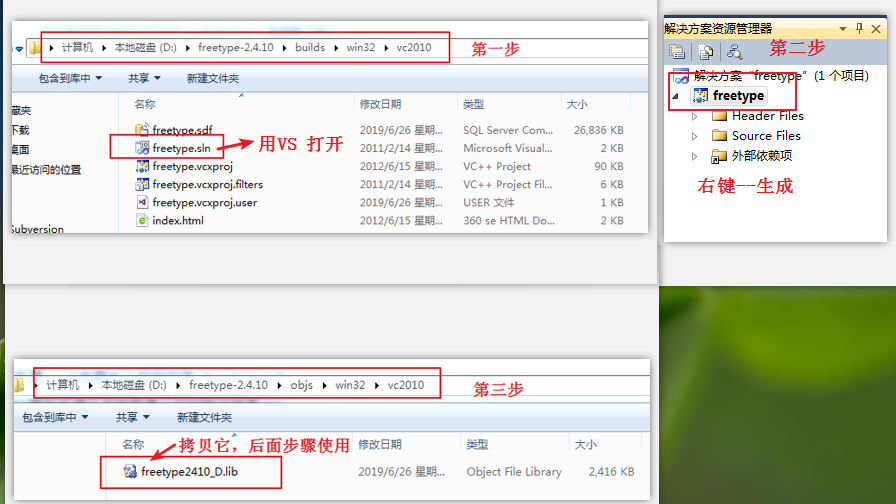896x504 pixels.
Task: Click vc2010 in builds address bar
Action: pos(414,47)
